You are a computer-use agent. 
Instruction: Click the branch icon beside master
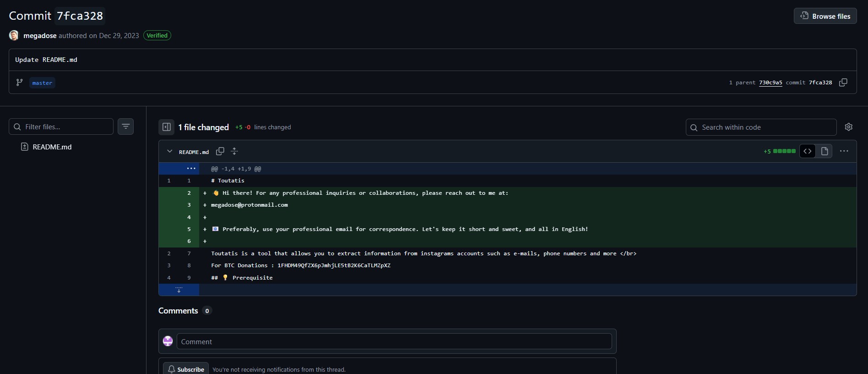(20, 82)
